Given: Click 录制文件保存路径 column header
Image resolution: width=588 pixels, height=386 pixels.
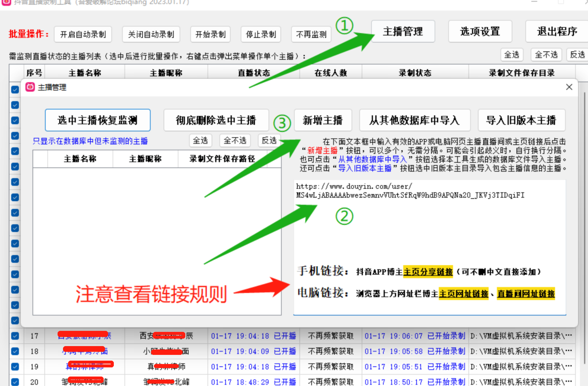Looking at the screenshot, I should [x=222, y=159].
